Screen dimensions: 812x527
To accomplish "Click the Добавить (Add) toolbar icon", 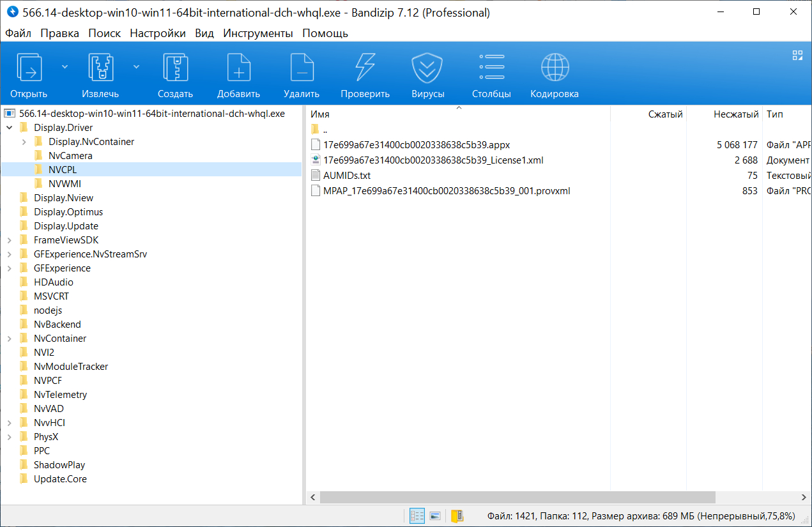I will coord(238,66).
